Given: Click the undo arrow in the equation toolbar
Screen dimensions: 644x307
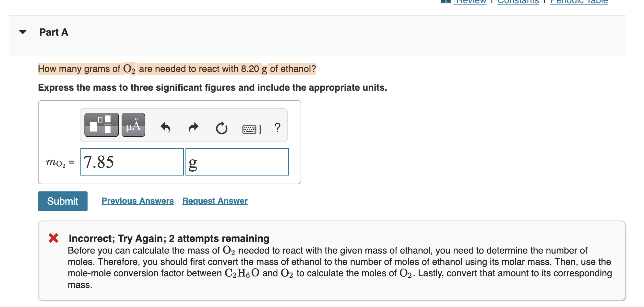Looking at the screenshot, I should click(x=165, y=128).
